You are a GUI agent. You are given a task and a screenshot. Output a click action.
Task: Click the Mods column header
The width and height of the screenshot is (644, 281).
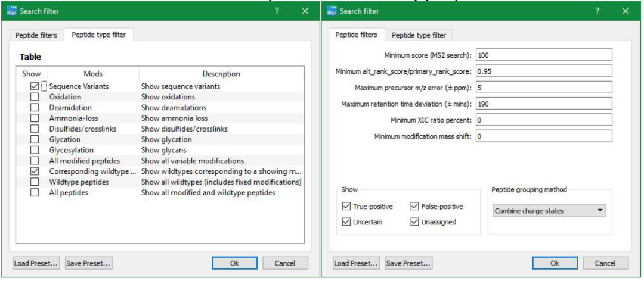click(93, 74)
